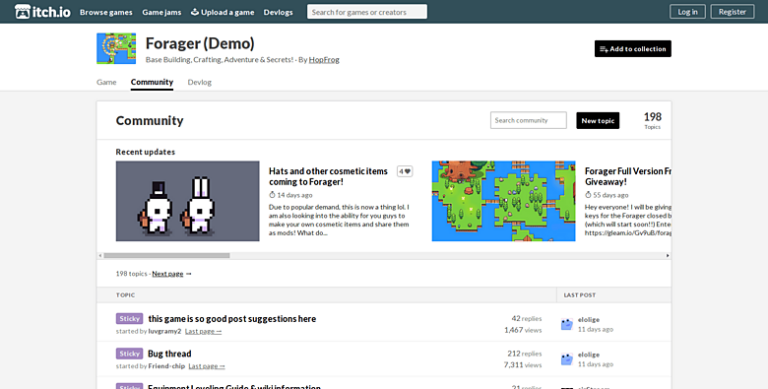Screen dimensions: 768x389
Task: Open the Upload a game link
Action: click(222, 12)
